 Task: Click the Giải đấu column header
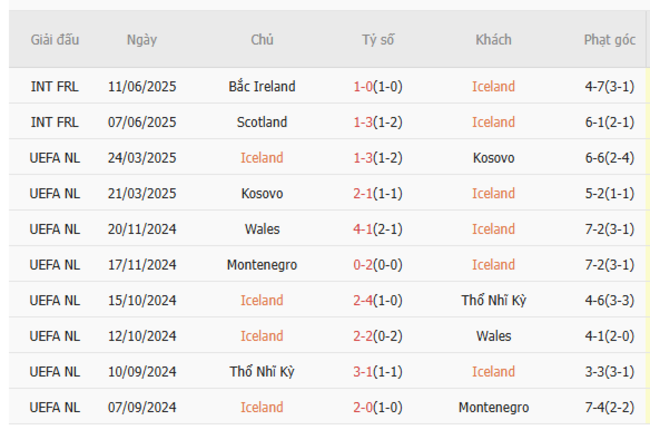tap(55, 40)
